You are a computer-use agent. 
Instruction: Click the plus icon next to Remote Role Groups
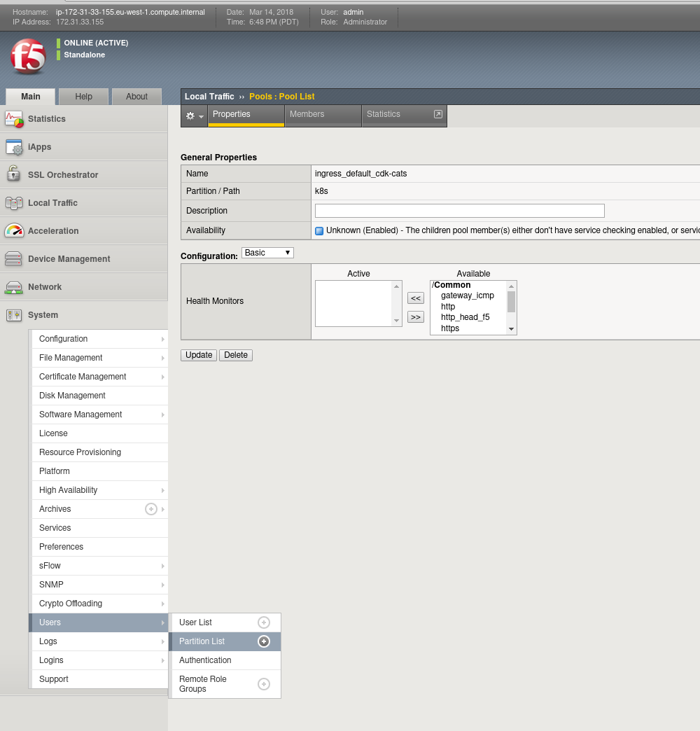[264, 684]
